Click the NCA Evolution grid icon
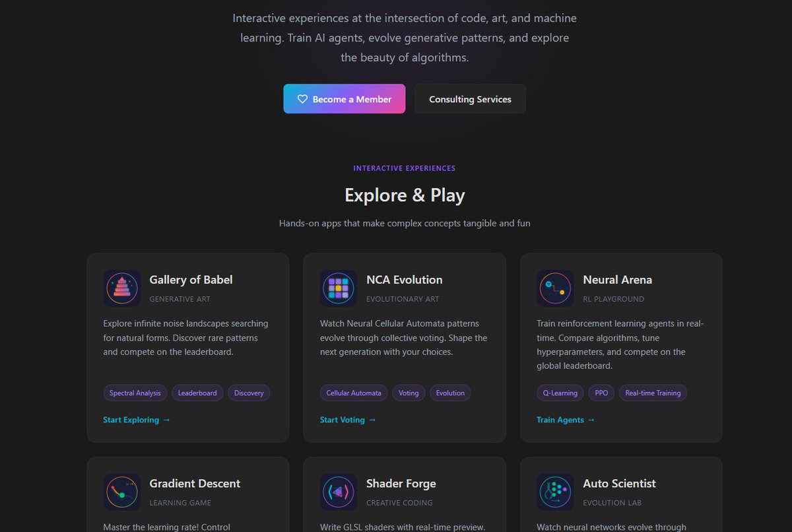Screen dimensions: 792x532 (x=339, y=288)
